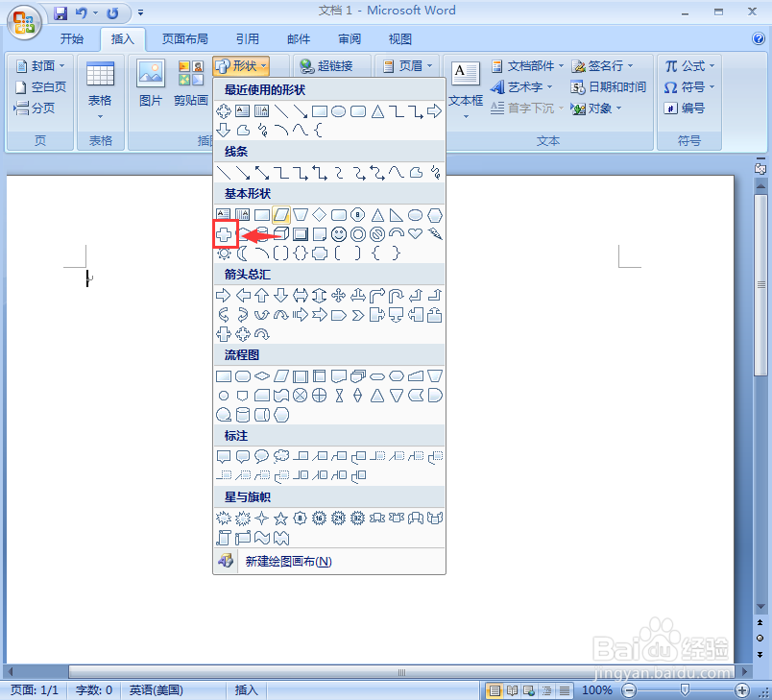Select the donut shape in Basic Shapes
This screenshot has width=772, height=700.
pos(360,233)
